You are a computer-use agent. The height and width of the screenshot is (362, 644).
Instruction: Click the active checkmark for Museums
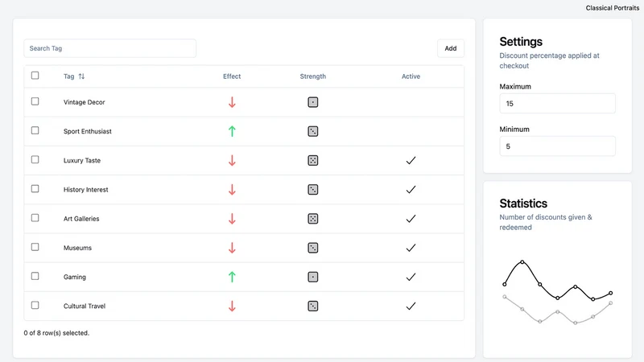coord(411,248)
